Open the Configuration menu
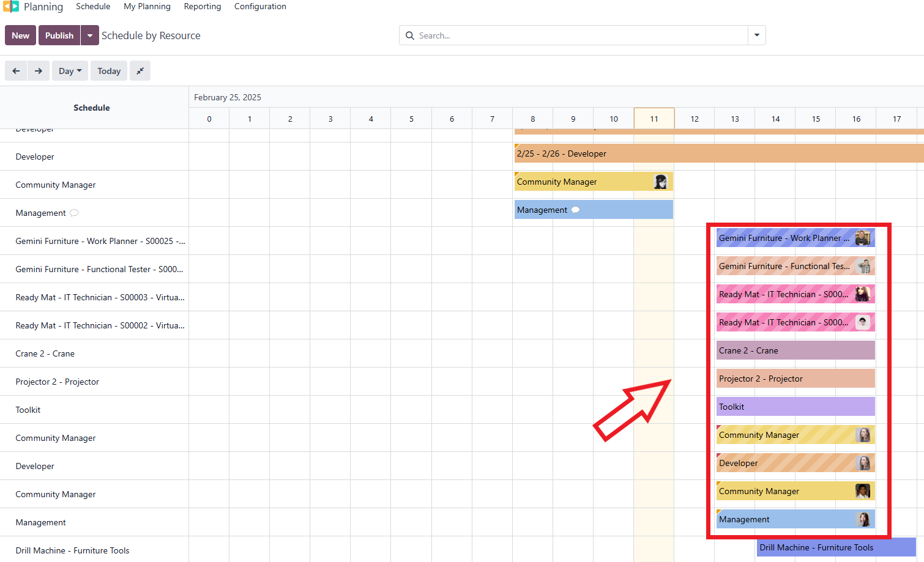924x562 pixels. coord(259,7)
